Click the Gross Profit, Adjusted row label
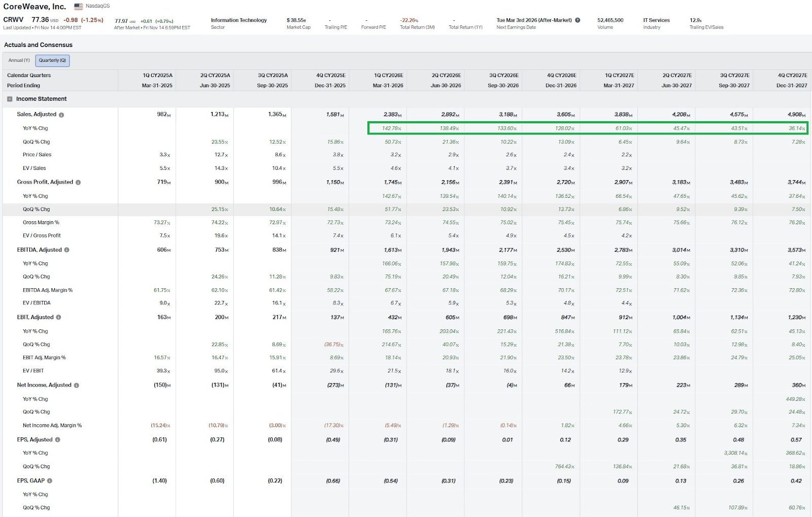The height and width of the screenshot is (517, 812). pos(45,182)
